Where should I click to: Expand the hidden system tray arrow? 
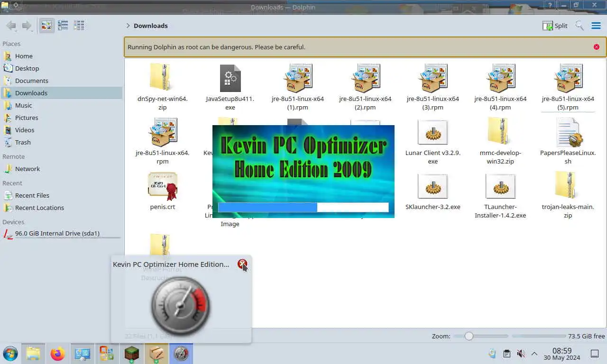[x=534, y=354]
